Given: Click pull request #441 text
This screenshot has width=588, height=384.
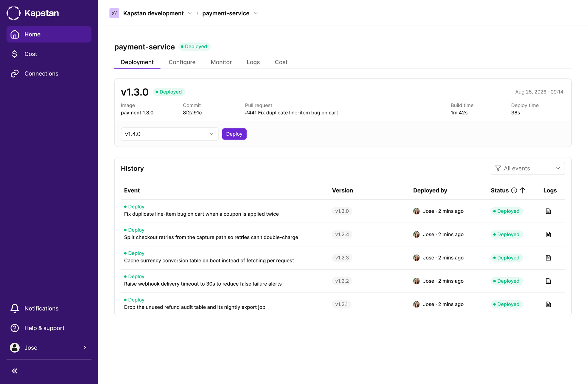Looking at the screenshot, I should click(291, 113).
